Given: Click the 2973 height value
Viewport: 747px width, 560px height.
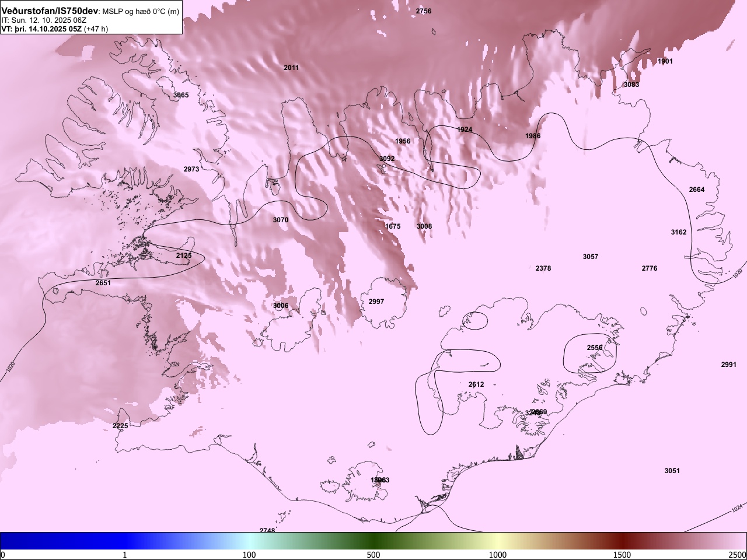Looking at the screenshot, I should 191,169.
